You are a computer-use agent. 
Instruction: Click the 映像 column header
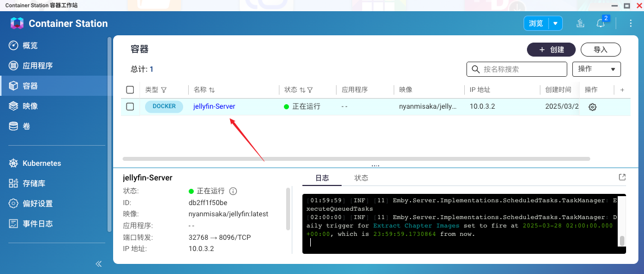(406, 90)
